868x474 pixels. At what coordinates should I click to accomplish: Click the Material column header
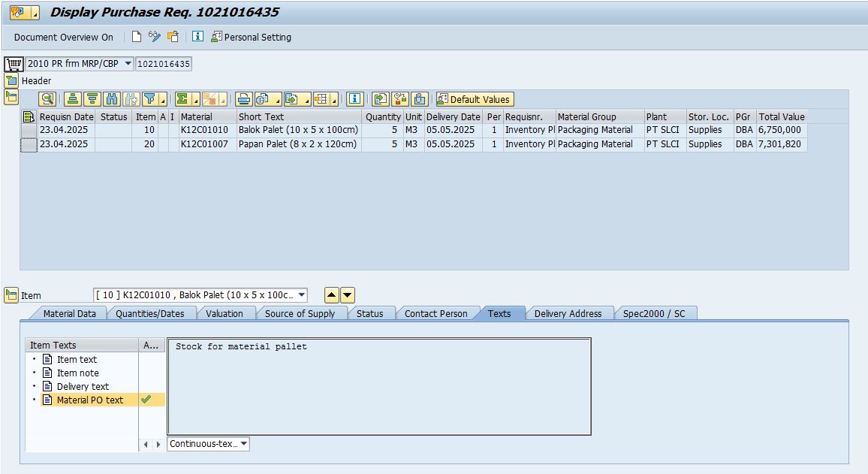click(x=207, y=117)
